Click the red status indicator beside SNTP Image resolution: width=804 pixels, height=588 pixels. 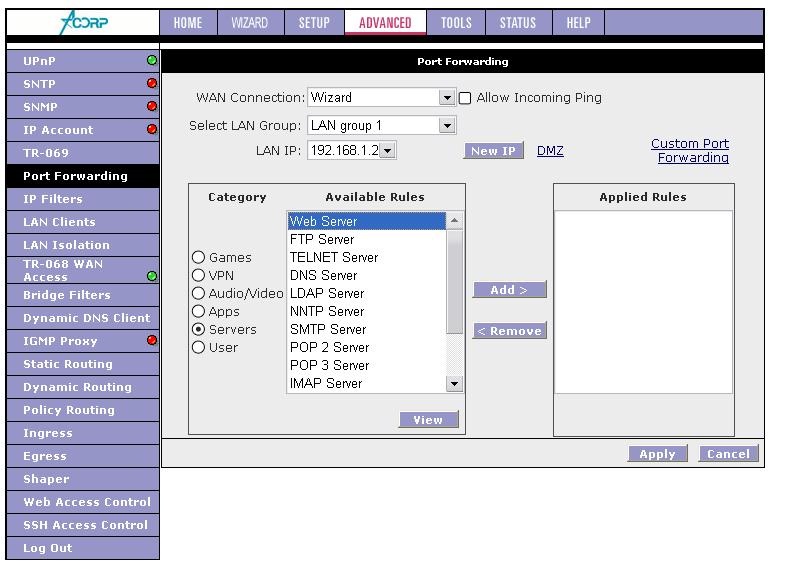pos(152,84)
